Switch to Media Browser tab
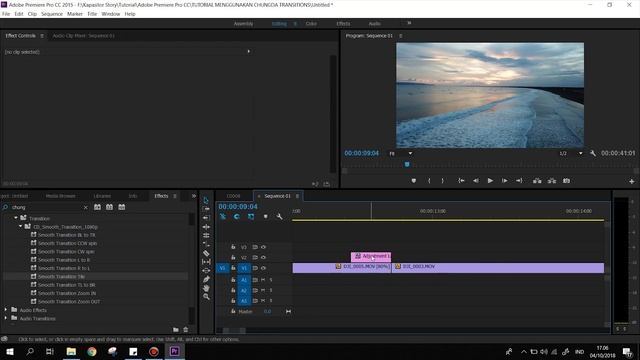This screenshot has width=640, height=360. click(60, 196)
